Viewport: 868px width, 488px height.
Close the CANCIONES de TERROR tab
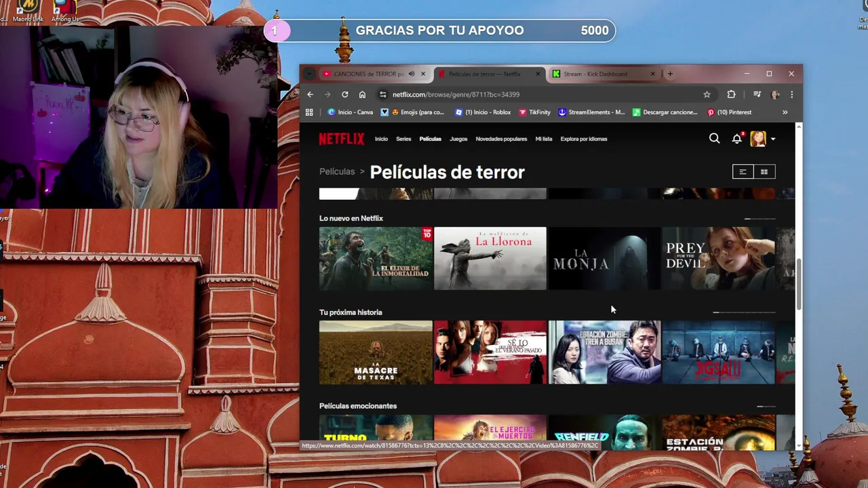click(x=422, y=73)
